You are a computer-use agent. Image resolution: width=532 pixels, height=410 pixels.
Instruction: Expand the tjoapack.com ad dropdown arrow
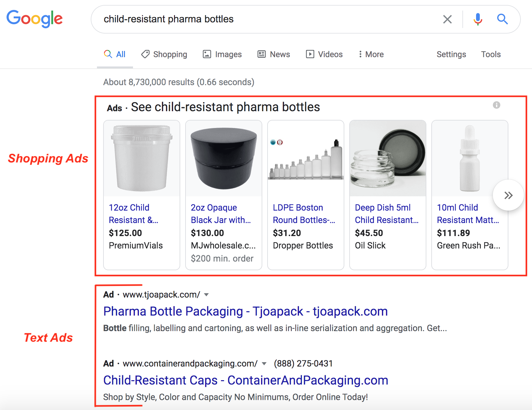206,295
